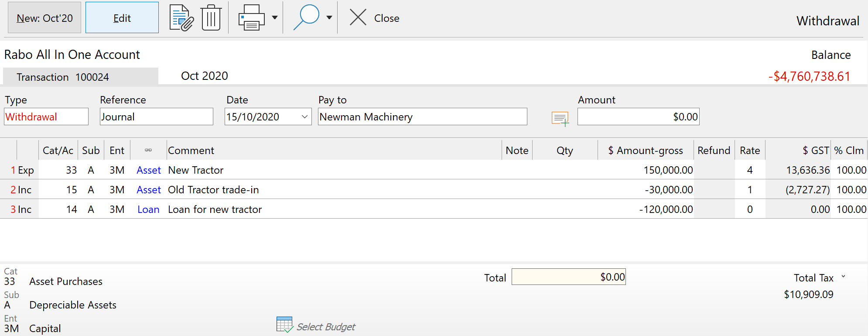Image resolution: width=868 pixels, height=336 pixels.
Task: Click the Total field showing $0.00
Action: (569, 277)
